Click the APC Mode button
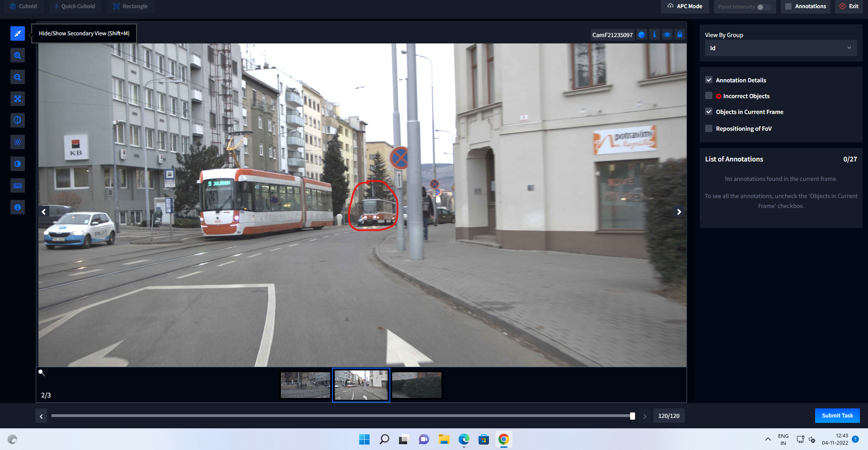 685,6
